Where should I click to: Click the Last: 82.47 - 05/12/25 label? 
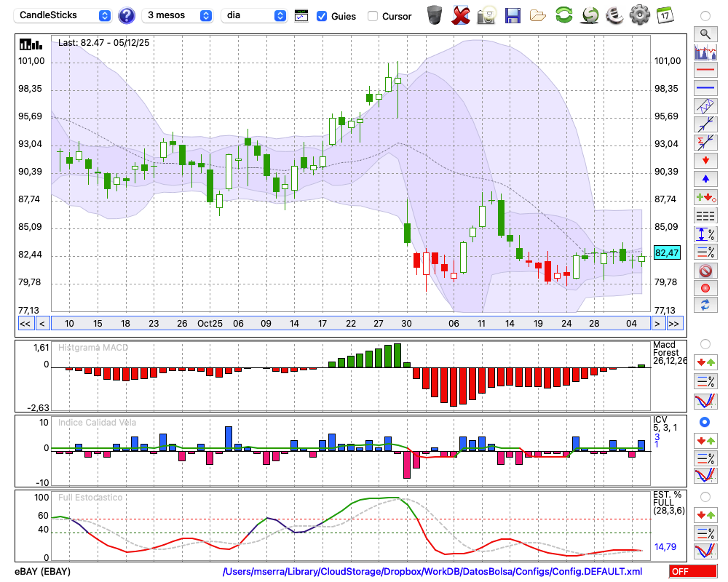click(104, 43)
